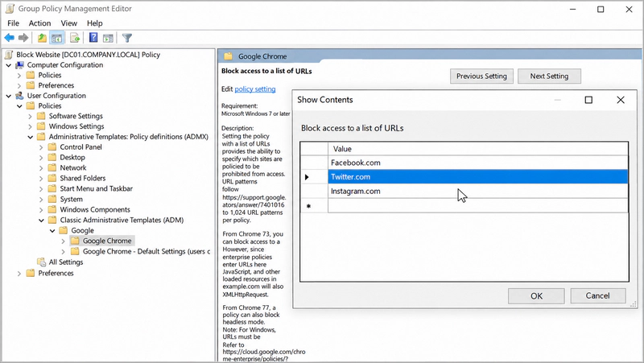Click the Block Website policy root icon
The image size is (644, 363).
[x=9, y=55]
